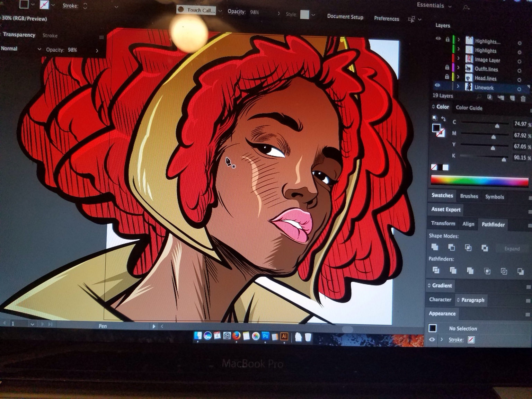Screen dimensions: 532x399
Task: Unlock the Head.lines layer
Action: pyautogui.click(x=447, y=77)
